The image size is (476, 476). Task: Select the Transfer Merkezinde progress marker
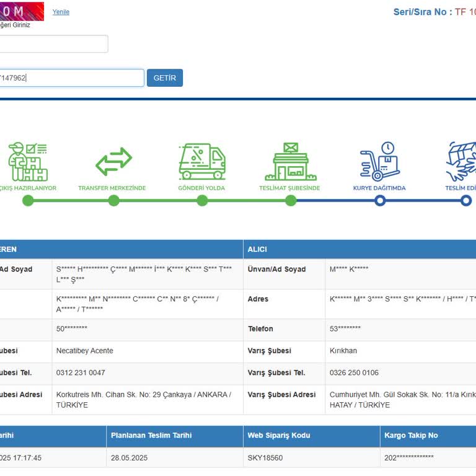click(113, 200)
